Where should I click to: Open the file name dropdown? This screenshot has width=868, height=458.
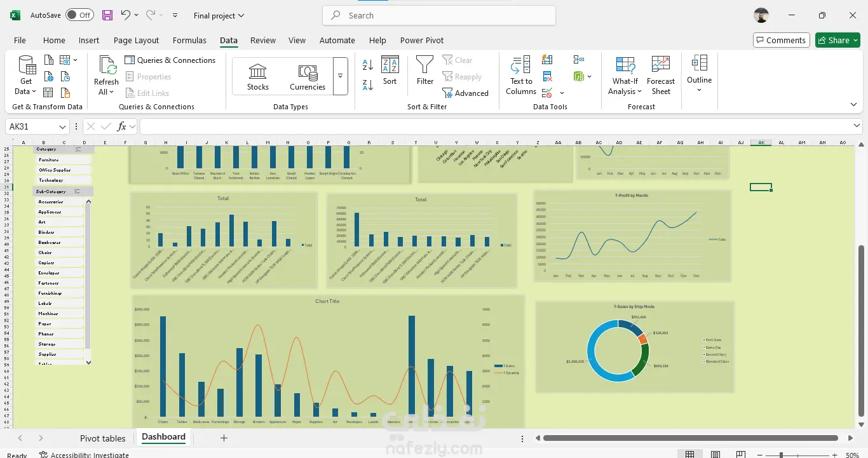(x=241, y=15)
